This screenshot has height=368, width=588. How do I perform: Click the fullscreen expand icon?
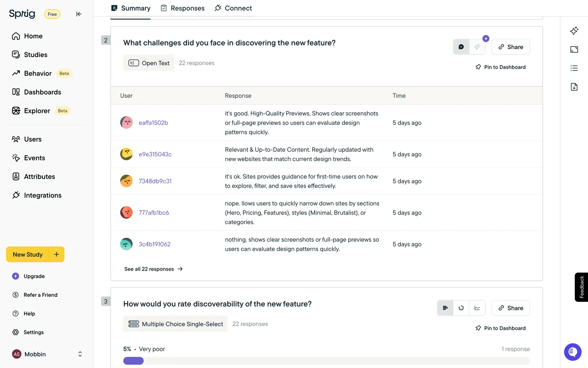pyautogui.click(x=574, y=49)
